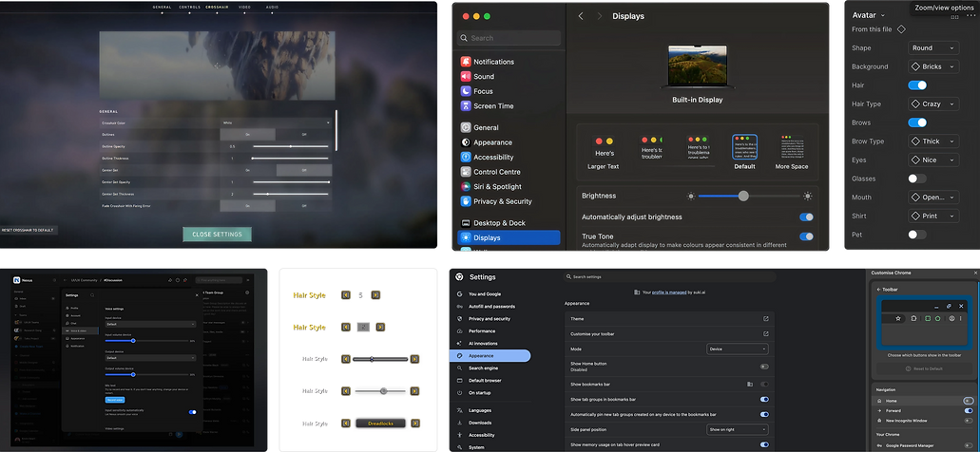The width and height of the screenshot is (980, 452).
Task: Select Appearance in Chrome settings sidebar
Action: point(490,356)
